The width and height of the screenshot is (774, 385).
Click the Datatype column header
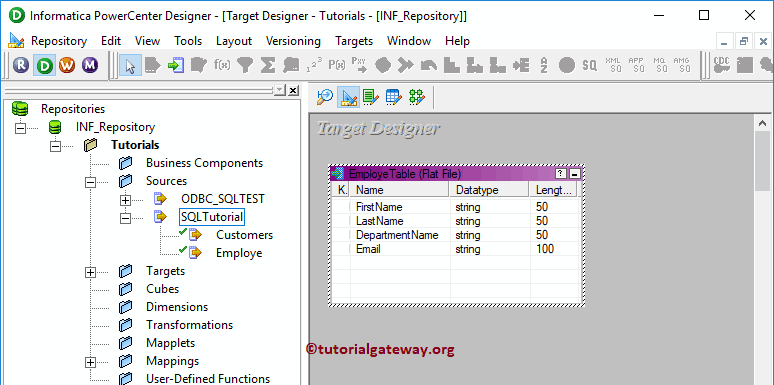coord(489,190)
